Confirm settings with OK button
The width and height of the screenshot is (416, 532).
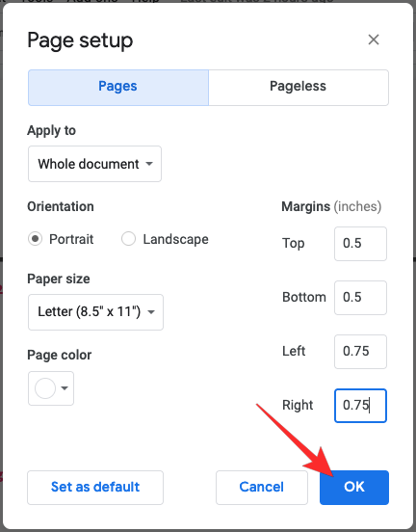(354, 488)
